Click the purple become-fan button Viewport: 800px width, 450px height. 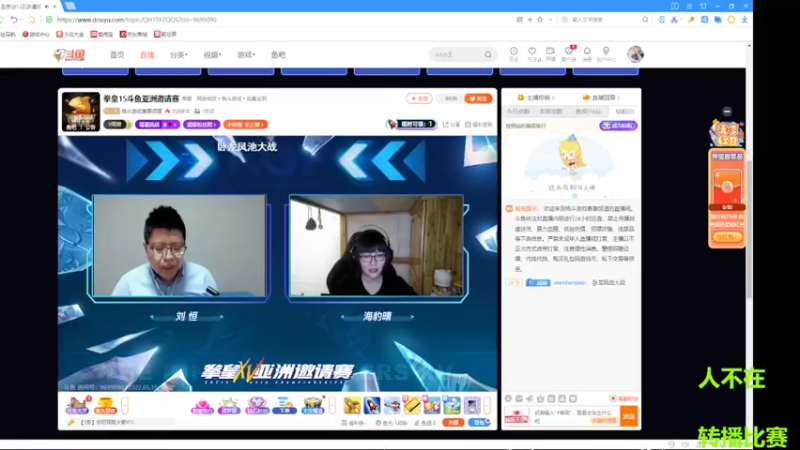(x=618, y=126)
